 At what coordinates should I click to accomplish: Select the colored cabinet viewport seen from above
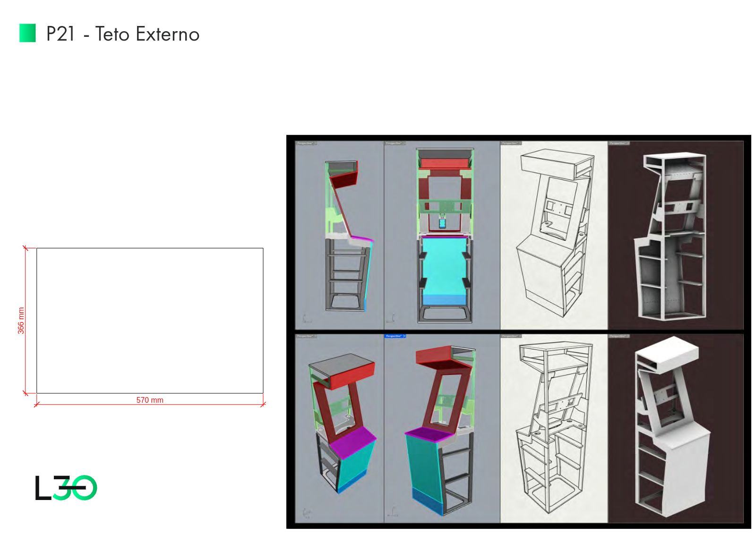tap(339, 428)
